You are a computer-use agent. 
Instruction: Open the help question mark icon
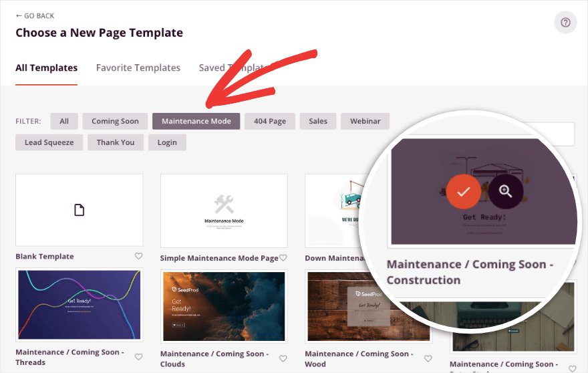[x=565, y=23]
